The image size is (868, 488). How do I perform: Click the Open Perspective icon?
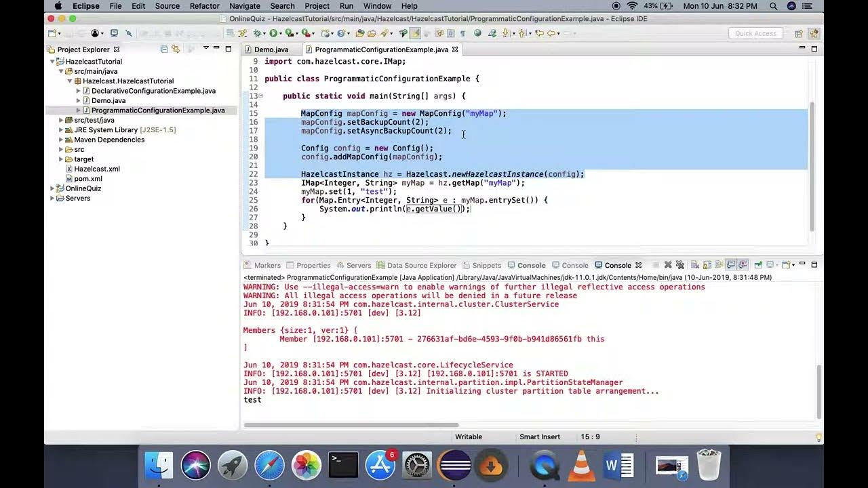click(799, 33)
